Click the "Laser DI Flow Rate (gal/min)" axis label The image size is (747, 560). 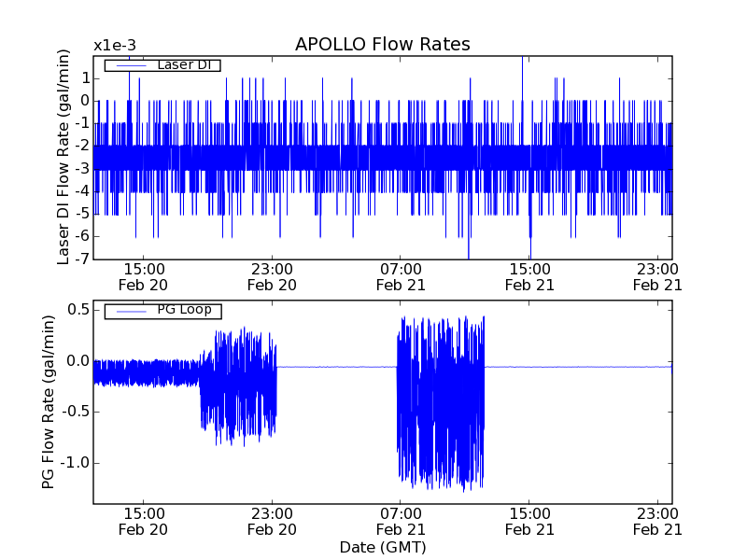pyautogui.click(x=63, y=157)
